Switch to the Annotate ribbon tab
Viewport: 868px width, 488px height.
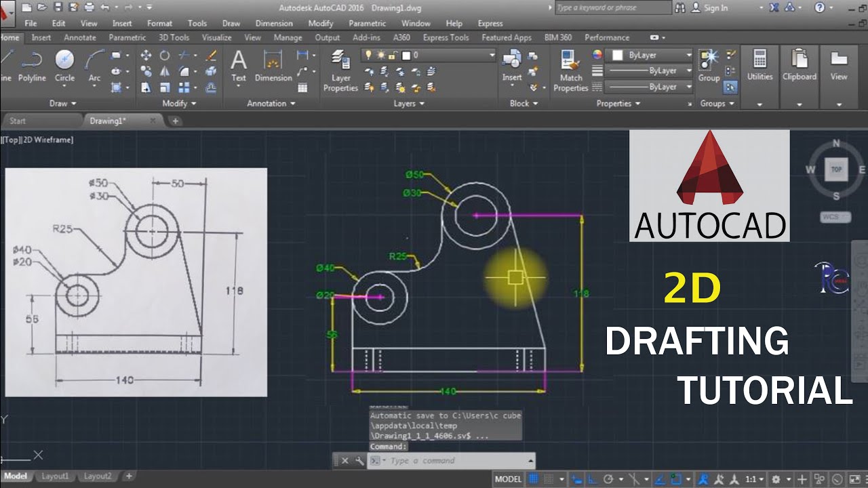tap(80, 38)
